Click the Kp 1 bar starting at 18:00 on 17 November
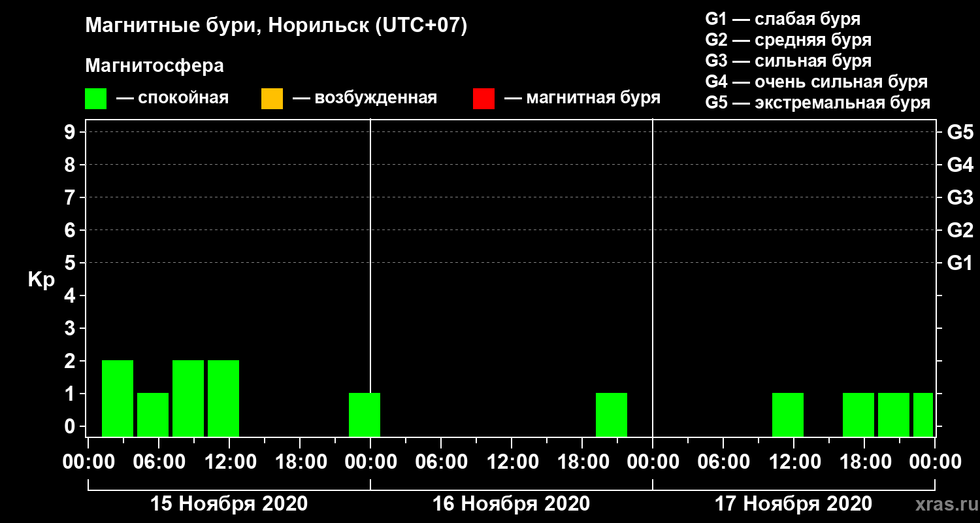Viewport: 980px width, 523px height. [894, 414]
